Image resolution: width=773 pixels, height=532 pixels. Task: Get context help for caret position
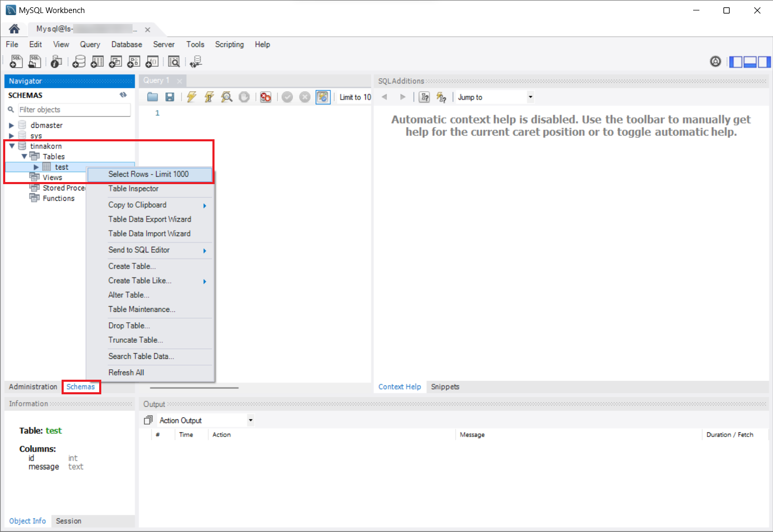tap(424, 97)
